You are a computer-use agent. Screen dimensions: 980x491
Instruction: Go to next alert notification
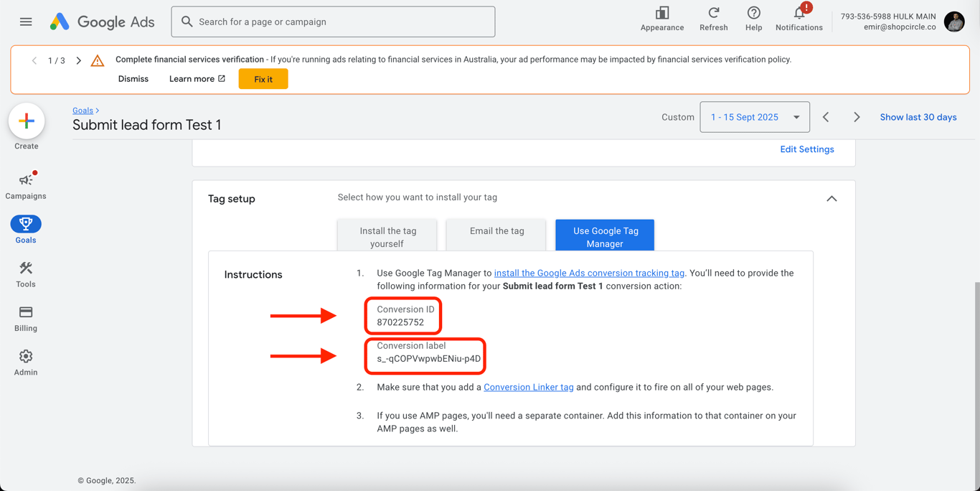click(x=79, y=60)
